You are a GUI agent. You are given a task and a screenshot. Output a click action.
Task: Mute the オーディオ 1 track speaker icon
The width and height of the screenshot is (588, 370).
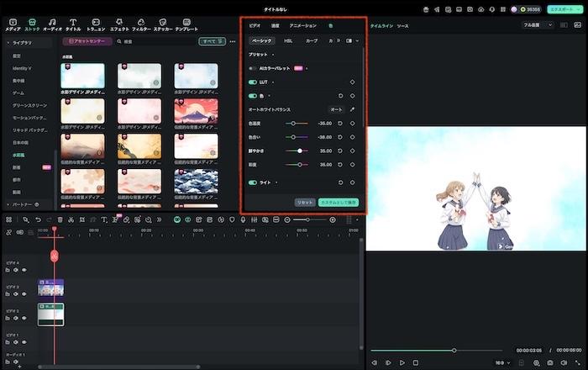click(16, 362)
